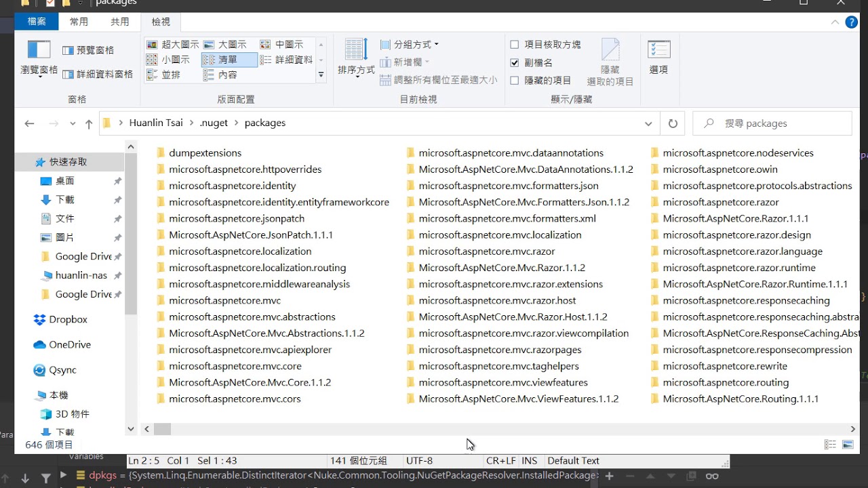Select Microsoft.AspNetCore.JsonPatch.1.1.1 folder
868x488 pixels.
244,235
